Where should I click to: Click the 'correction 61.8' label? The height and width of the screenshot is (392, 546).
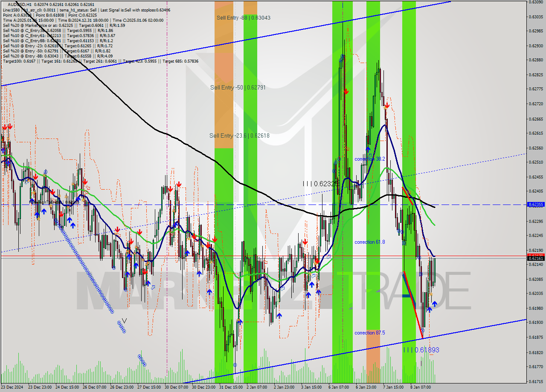[x=369, y=242]
